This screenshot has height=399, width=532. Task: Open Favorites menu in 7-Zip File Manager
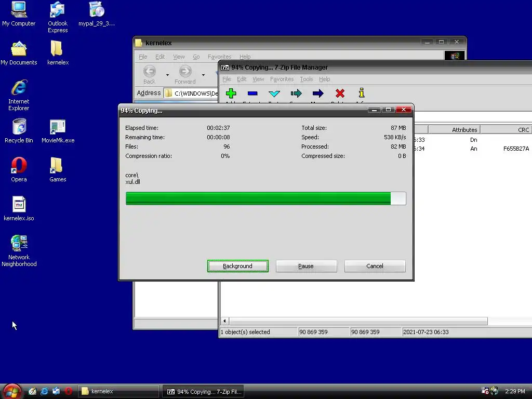[282, 79]
